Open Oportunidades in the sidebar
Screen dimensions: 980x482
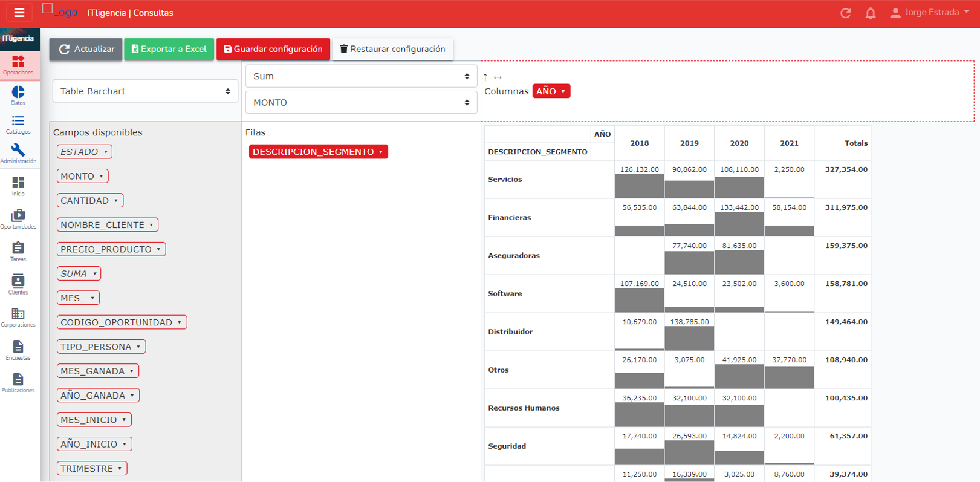pyautogui.click(x=18, y=219)
